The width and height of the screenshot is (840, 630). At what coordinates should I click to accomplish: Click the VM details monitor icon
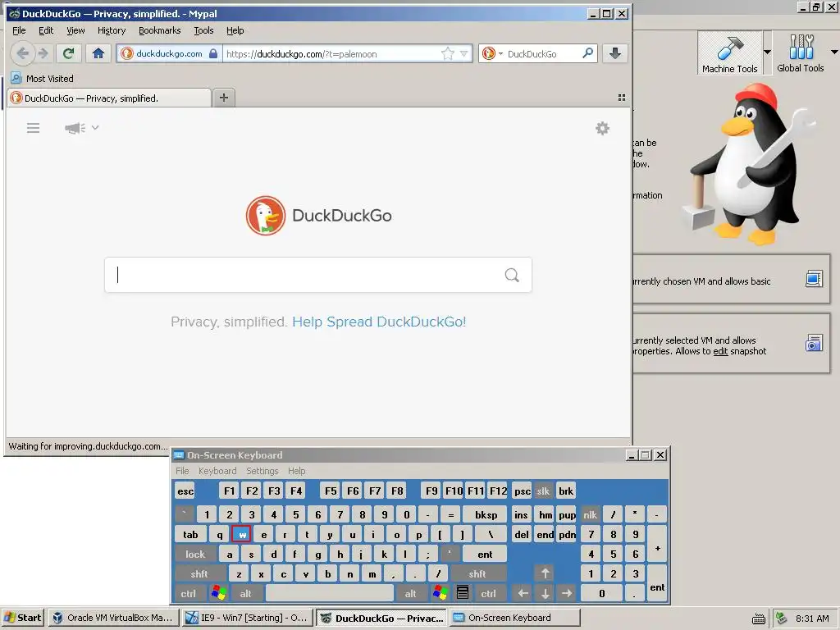814,279
